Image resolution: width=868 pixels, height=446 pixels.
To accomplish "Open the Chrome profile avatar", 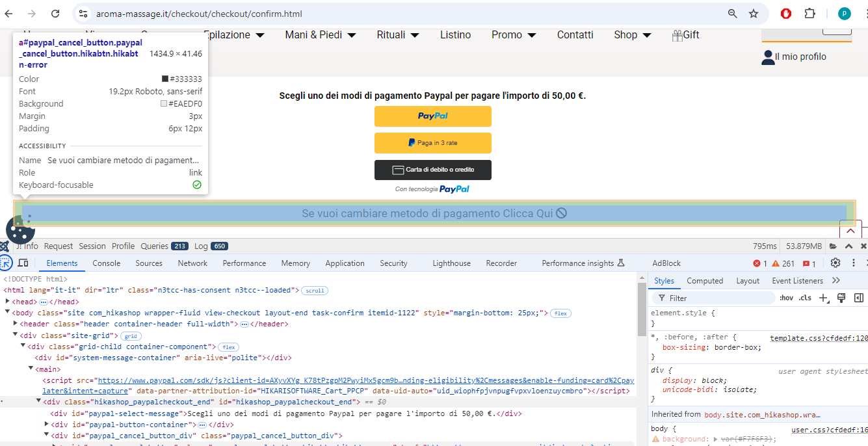I will [x=844, y=14].
